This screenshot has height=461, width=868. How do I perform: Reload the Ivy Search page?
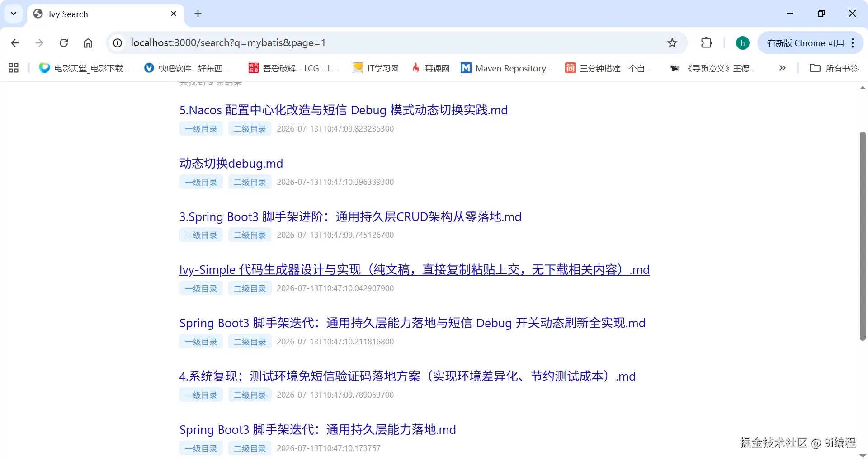pos(64,43)
